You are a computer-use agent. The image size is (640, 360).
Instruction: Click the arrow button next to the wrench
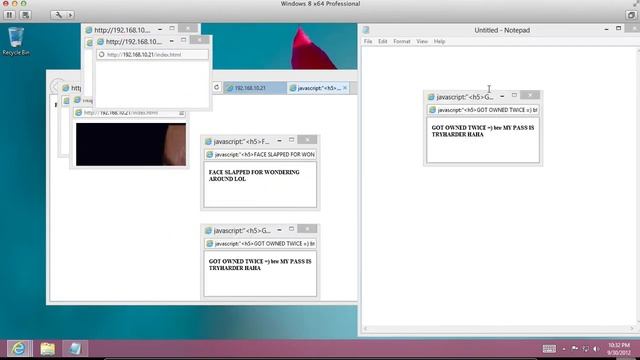pyautogui.click(x=70, y=15)
